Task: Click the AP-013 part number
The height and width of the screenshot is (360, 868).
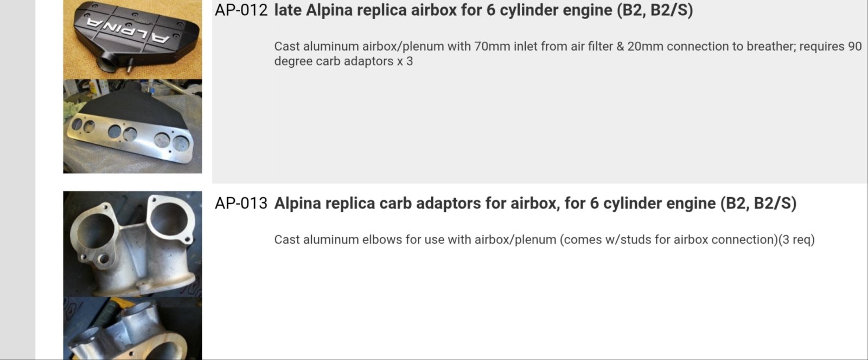Action: [241, 204]
